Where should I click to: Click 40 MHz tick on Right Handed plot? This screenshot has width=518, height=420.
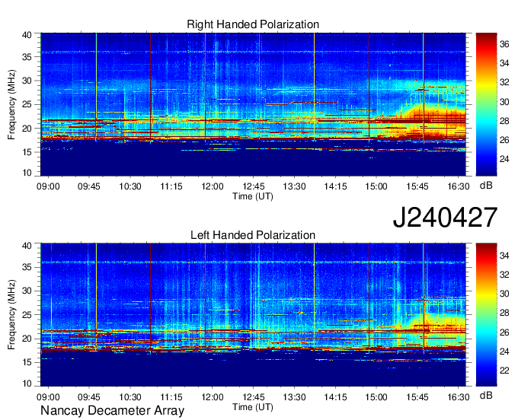(x=27, y=35)
